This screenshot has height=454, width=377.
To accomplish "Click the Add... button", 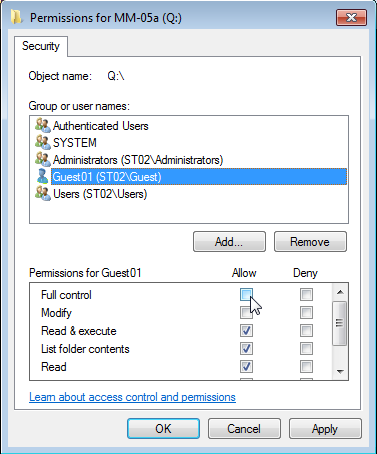I will click(229, 242).
